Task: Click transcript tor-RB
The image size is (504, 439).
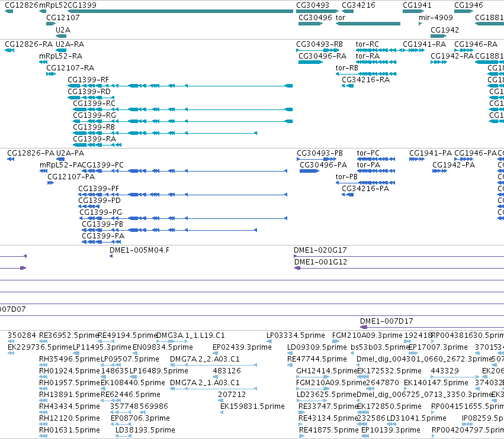Action: 366,74
